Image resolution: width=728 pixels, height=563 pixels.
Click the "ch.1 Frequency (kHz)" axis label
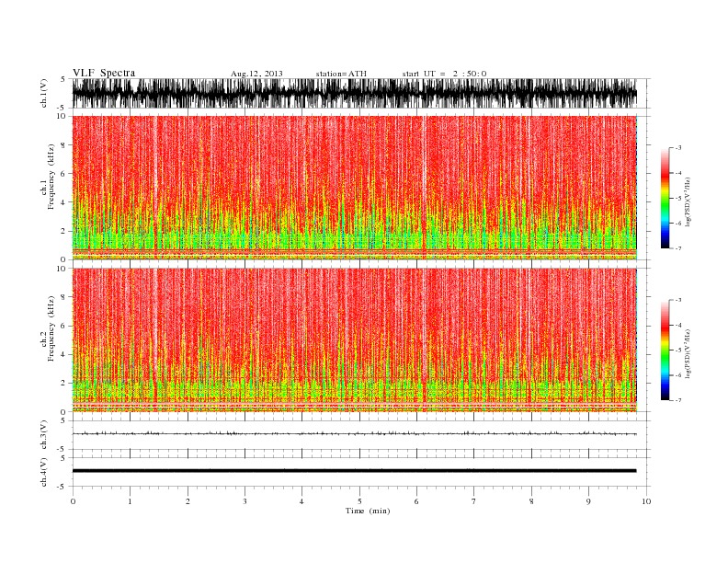tap(48, 177)
